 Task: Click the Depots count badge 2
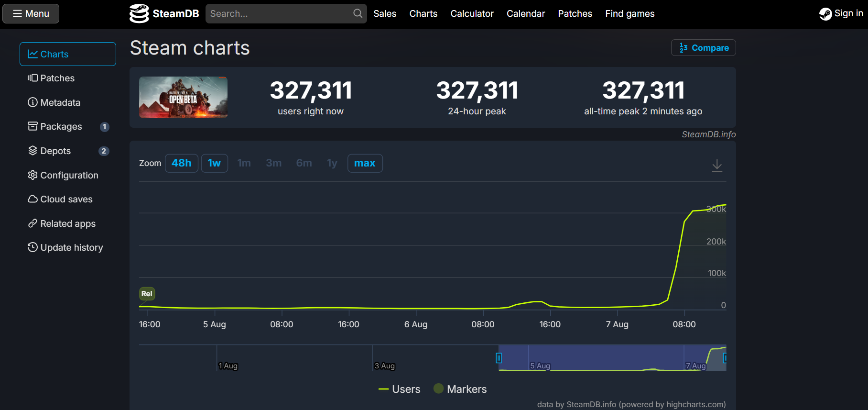tap(104, 151)
